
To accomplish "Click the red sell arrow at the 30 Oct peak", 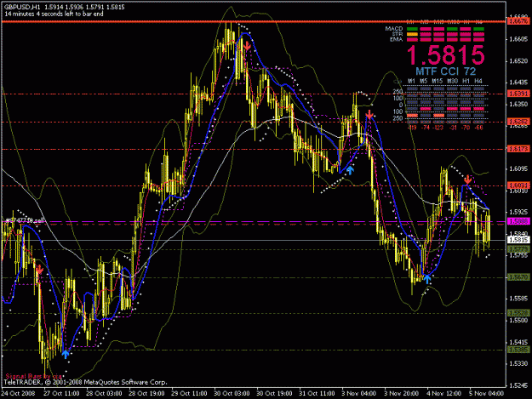I will coord(248,45).
